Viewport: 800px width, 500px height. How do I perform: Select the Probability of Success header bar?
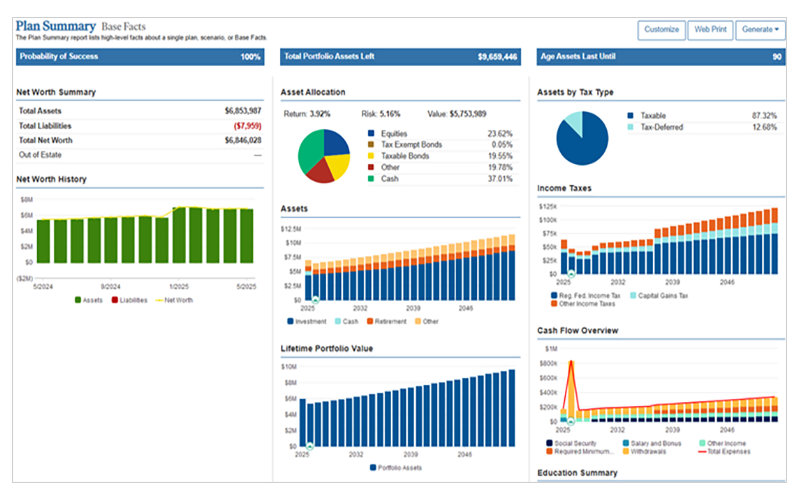pos(140,57)
